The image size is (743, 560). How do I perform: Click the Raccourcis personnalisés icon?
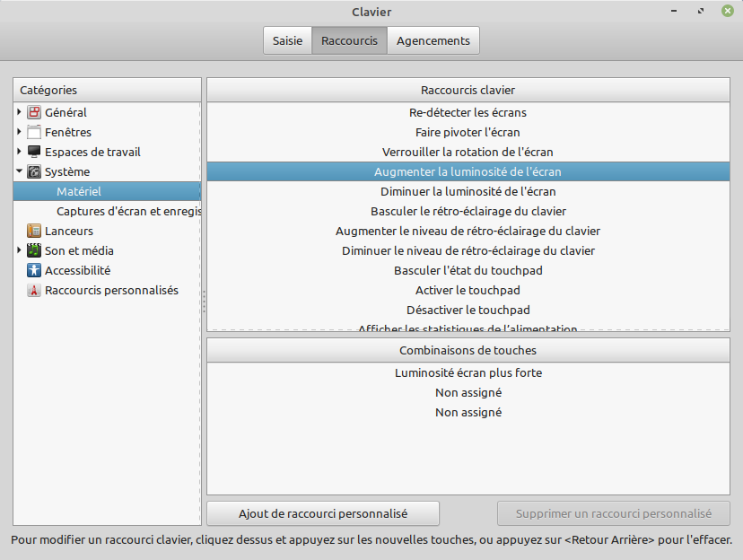(34, 291)
